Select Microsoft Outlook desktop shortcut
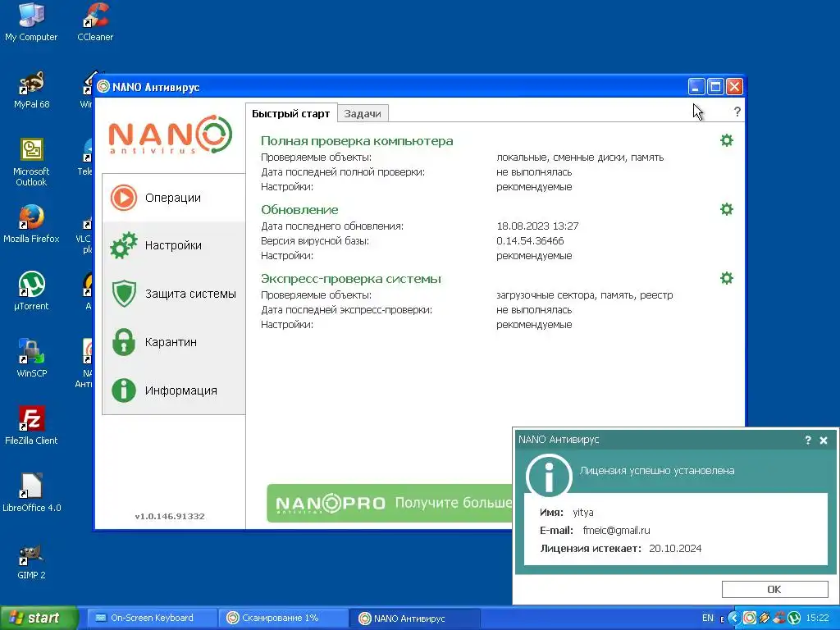Screen dimensions: 840x630 coord(31,162)
